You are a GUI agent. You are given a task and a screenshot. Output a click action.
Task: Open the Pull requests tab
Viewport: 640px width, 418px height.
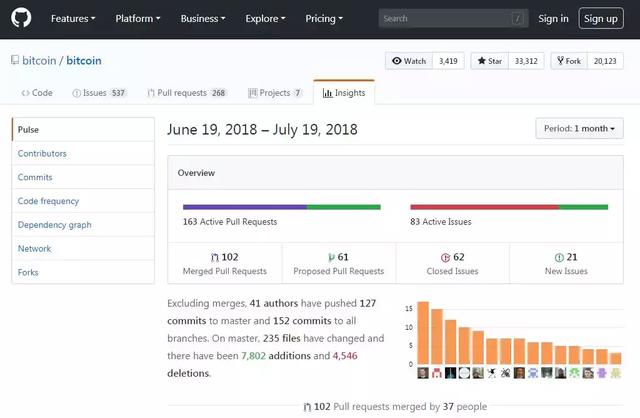click(x=187, y=93)
